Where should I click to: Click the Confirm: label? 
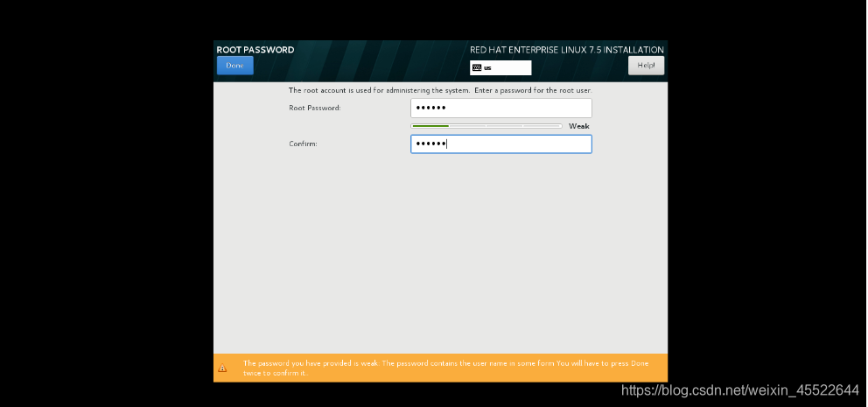(303, 144)
